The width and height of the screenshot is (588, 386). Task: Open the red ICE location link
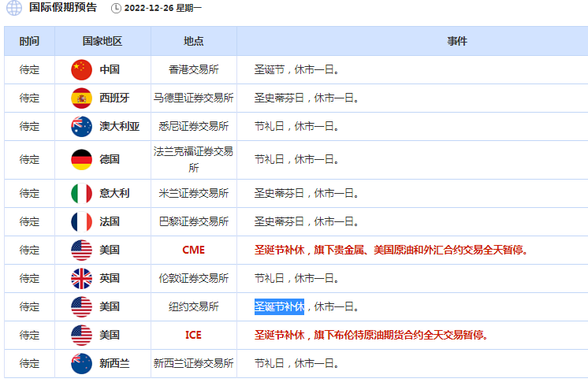[193, 335]
